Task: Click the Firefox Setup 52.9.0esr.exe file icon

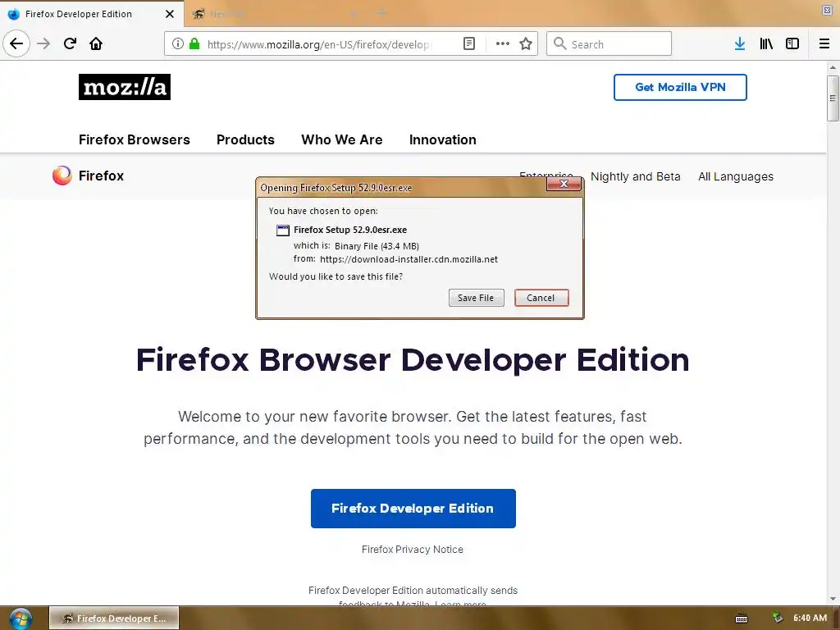Action: [283, 231]
